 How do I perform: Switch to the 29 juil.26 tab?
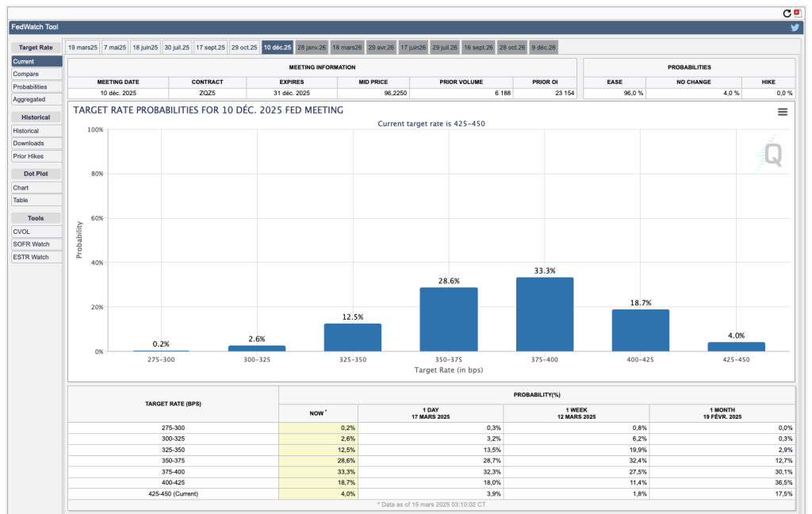[445, 48]
